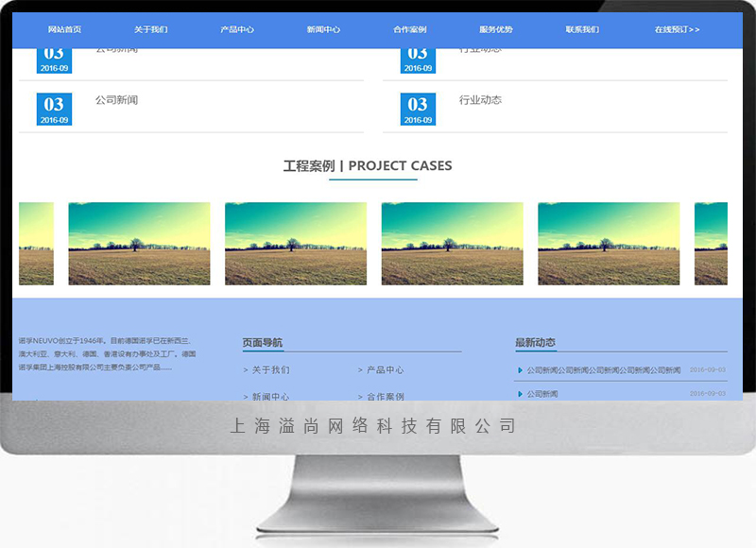Open the lower 公司新闻 headline in the news list
The image size is (756, 548).
click(116, 100)
